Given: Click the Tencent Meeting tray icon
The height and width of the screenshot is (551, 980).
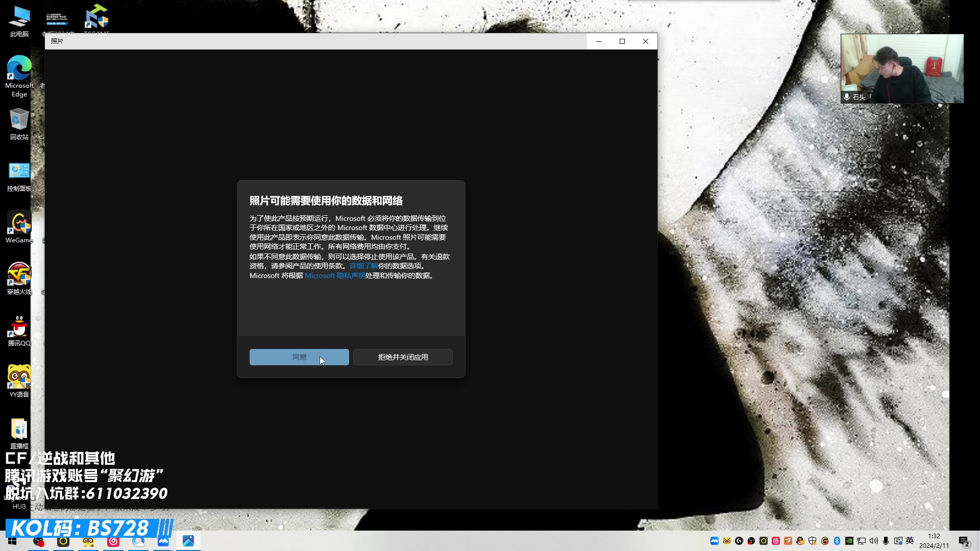Looking at the screenshot, I should (715, 541).
